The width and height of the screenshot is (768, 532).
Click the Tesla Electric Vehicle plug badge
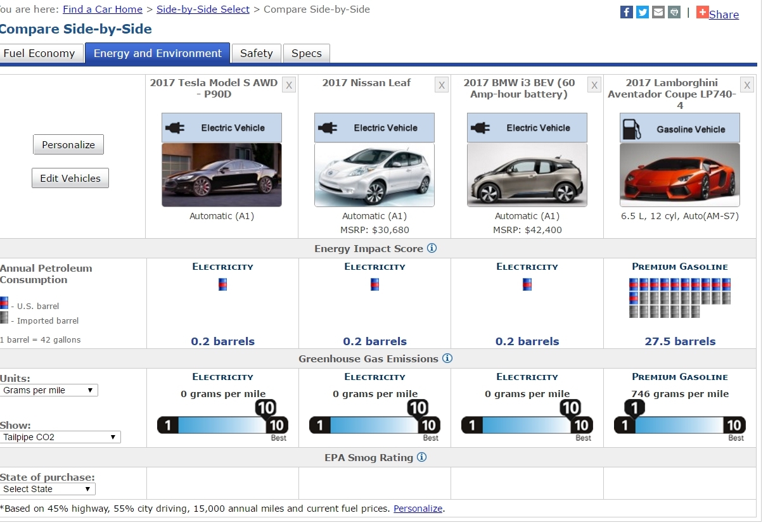tap(222, 128)
